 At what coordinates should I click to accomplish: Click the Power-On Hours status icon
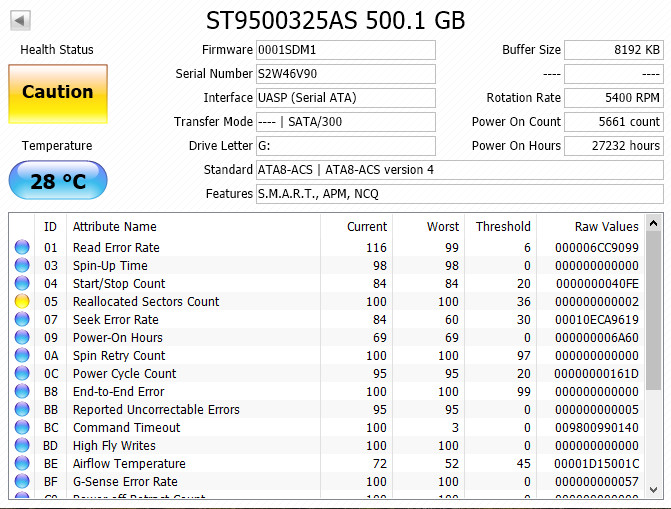(22, 338)
